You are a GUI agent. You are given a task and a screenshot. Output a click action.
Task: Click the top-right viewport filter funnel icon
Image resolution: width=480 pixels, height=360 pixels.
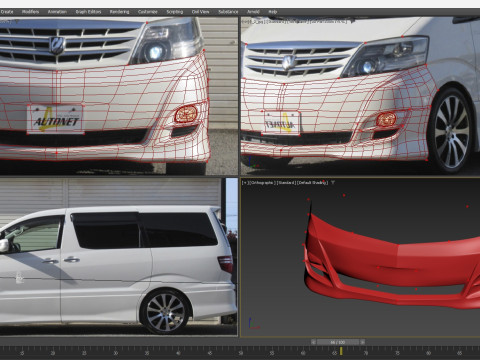point(352,21)
